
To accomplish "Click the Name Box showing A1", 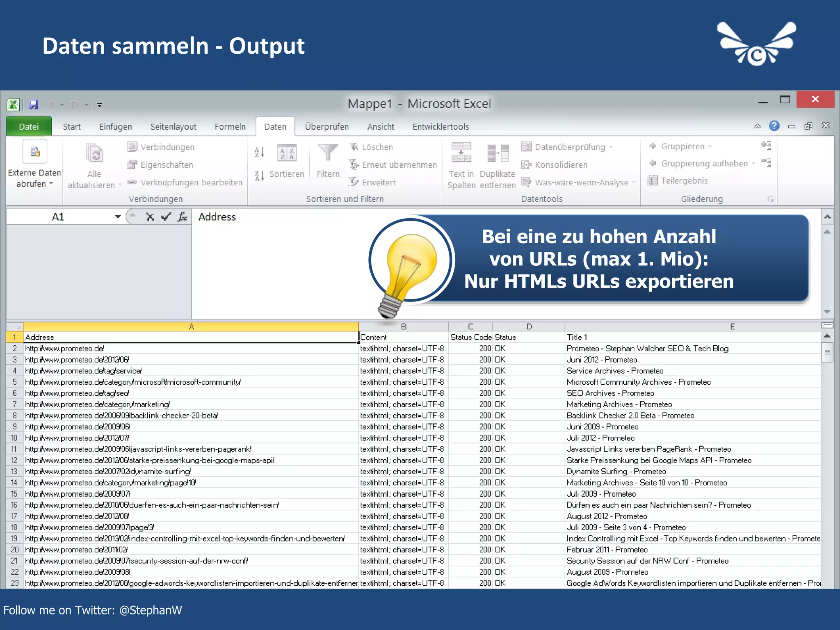I will [x=59, y=217].
